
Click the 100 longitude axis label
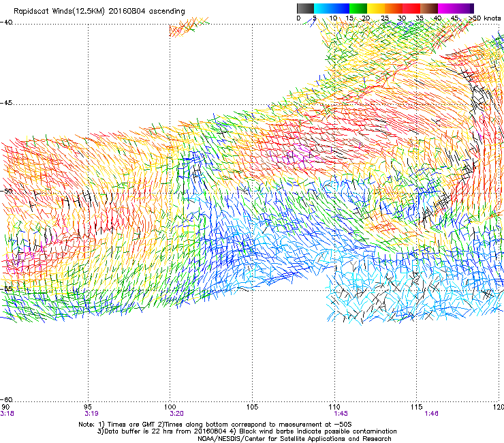pos(170,407)
